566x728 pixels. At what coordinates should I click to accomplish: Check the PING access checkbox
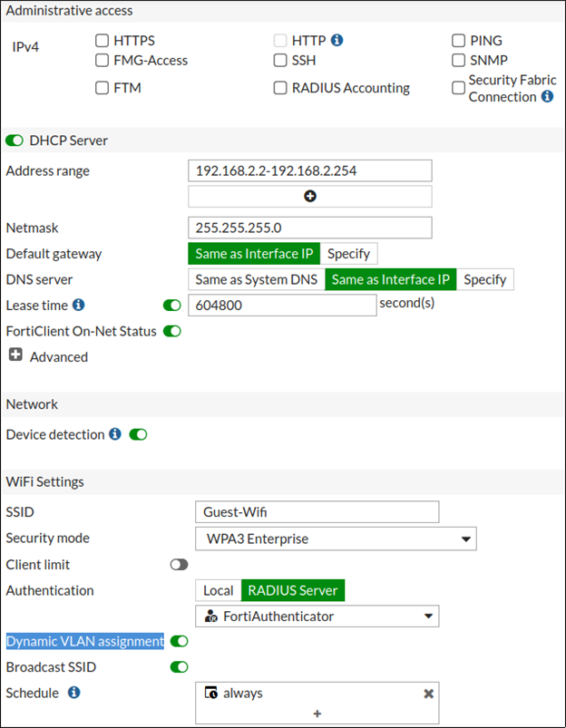click(x=459, y=41)
